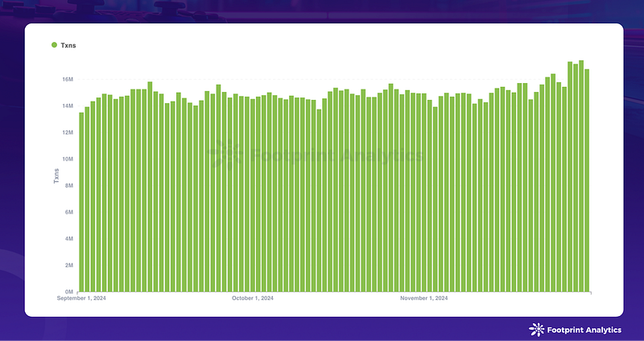Select the November 1, 2024 axis label

pyautogui.click(x=424, y=298)
